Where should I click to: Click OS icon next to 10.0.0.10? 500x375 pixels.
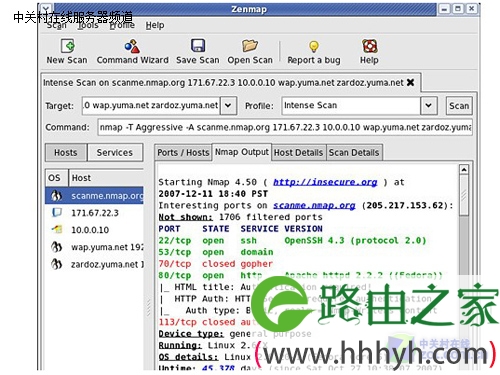pyautogui.click(x=57, y=229)
